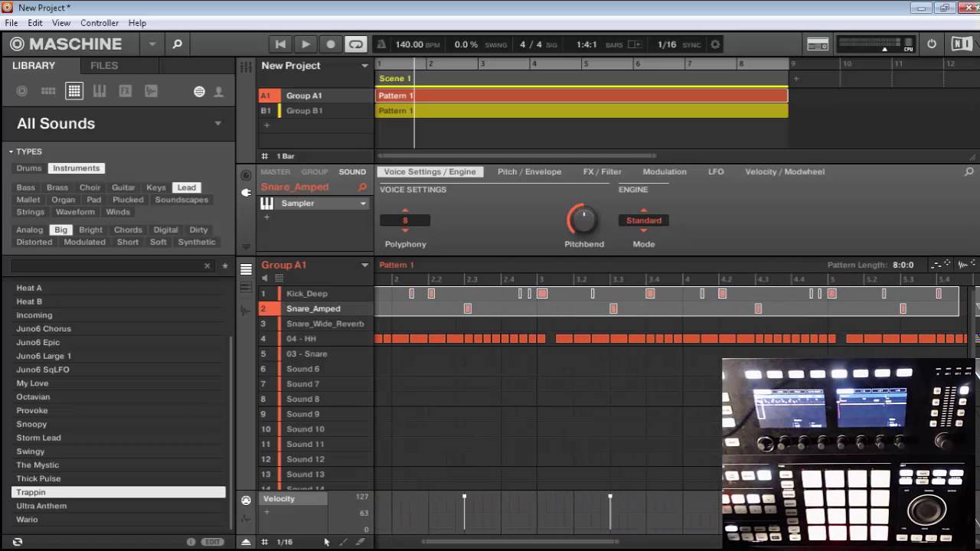The height and width of the screenshot is (551, 980).
Task: Click the library refresh icon at bottom left
Action: [x=18, y=542]
